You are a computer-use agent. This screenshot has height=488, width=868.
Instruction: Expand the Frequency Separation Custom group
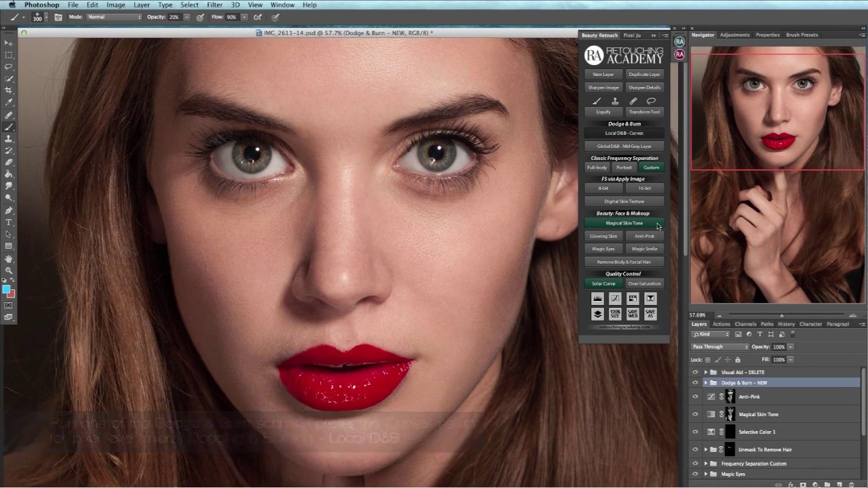705,464
